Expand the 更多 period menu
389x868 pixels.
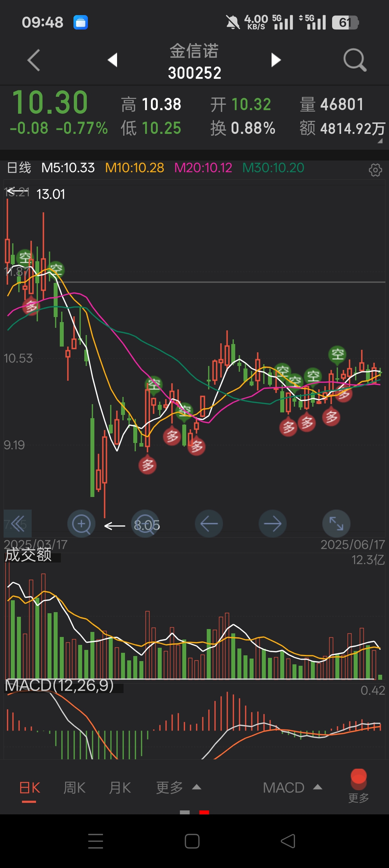tap(179, 788)
